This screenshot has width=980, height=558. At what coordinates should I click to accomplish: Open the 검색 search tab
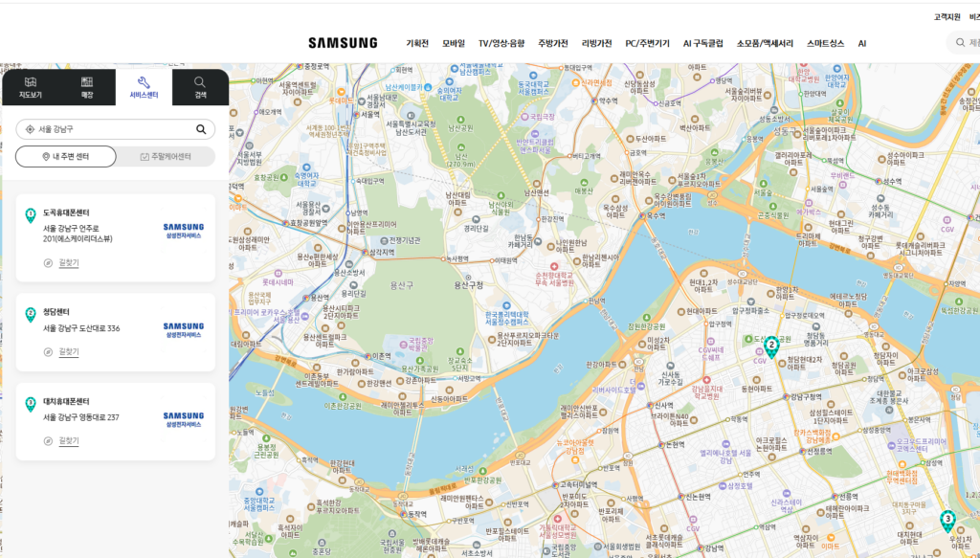click(x=200, y=87)
